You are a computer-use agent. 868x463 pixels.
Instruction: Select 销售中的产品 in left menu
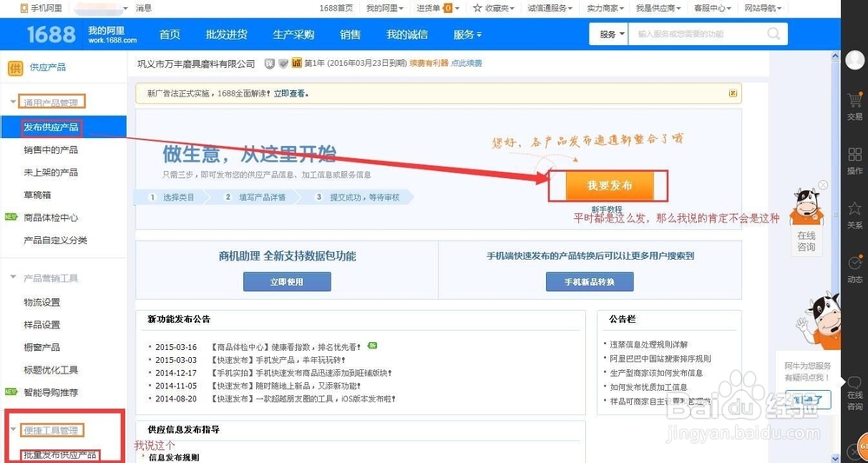click(51, 150)
